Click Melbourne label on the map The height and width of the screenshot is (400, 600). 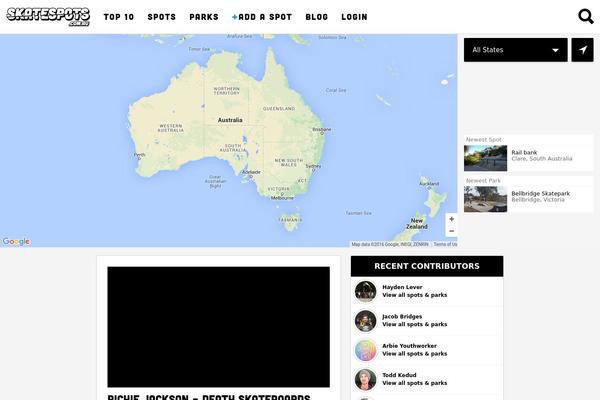point(282,198)
